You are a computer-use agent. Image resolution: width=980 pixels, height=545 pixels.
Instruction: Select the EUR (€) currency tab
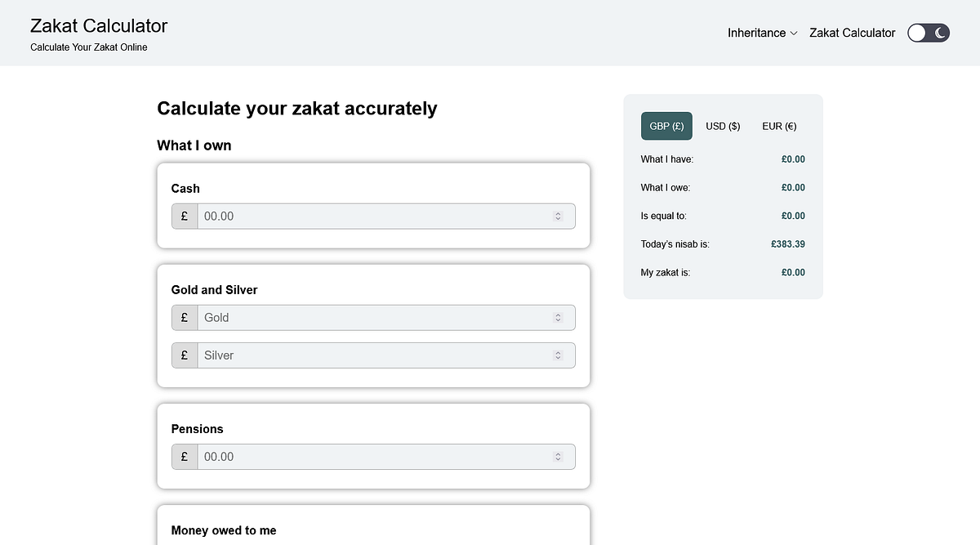coord(778,126)
